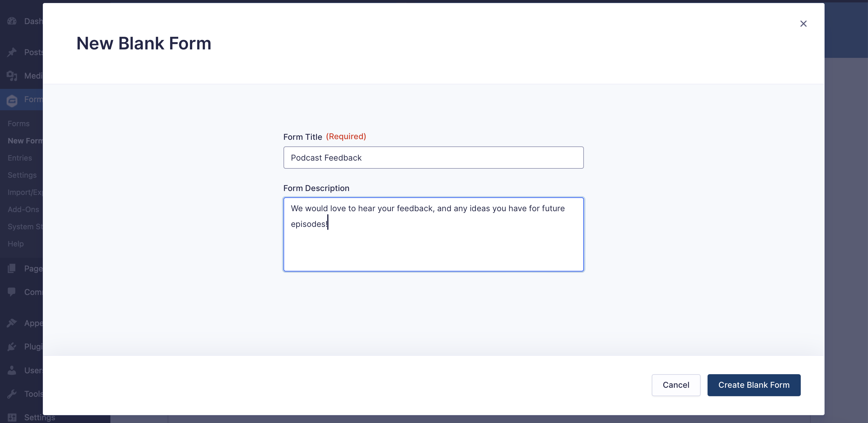The width and height of the screenshot is (868, 423).
Task: Click the Pages icon in sidebar
Action: tap(12, 268)
